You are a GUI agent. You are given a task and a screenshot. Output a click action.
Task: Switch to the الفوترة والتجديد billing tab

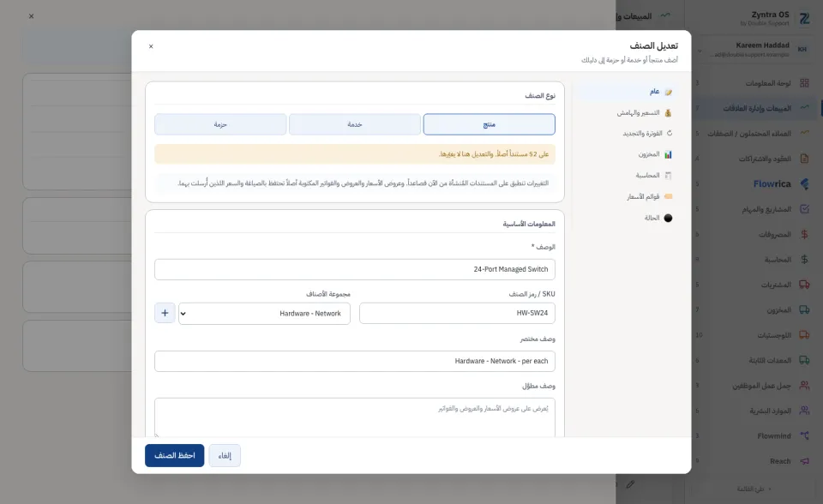point(628,134)
